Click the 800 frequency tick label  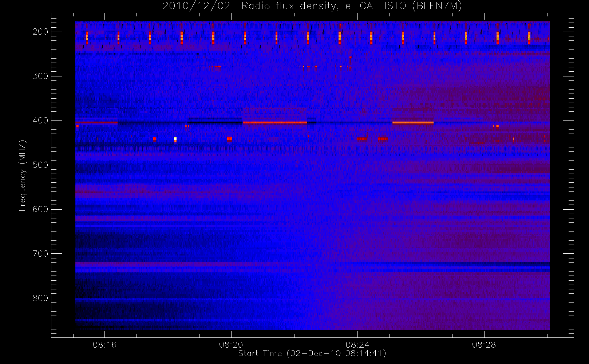tap(40, 298)
